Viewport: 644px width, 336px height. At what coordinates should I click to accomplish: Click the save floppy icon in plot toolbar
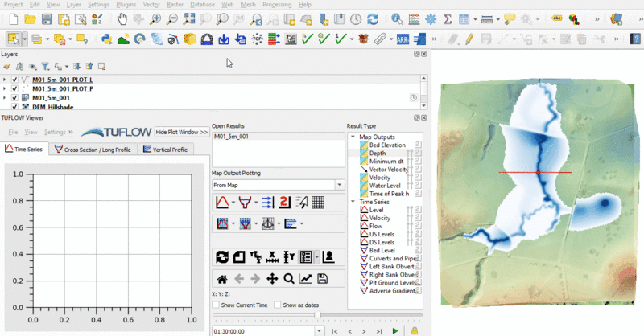point(323,279)
